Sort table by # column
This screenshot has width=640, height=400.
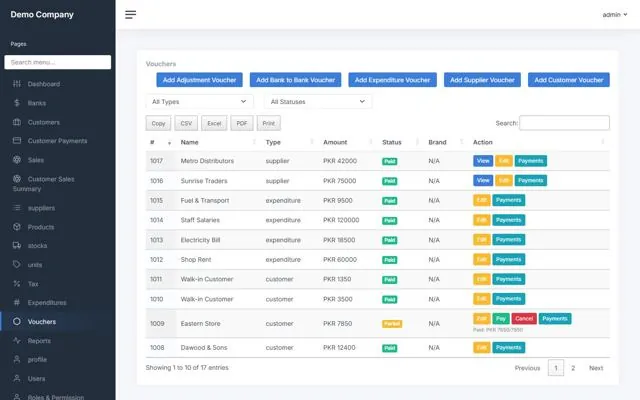pos(161,142)
